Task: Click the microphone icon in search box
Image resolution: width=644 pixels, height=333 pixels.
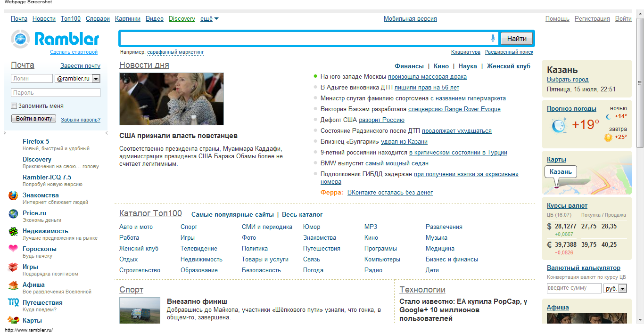Action: click(x=493, y=38)
